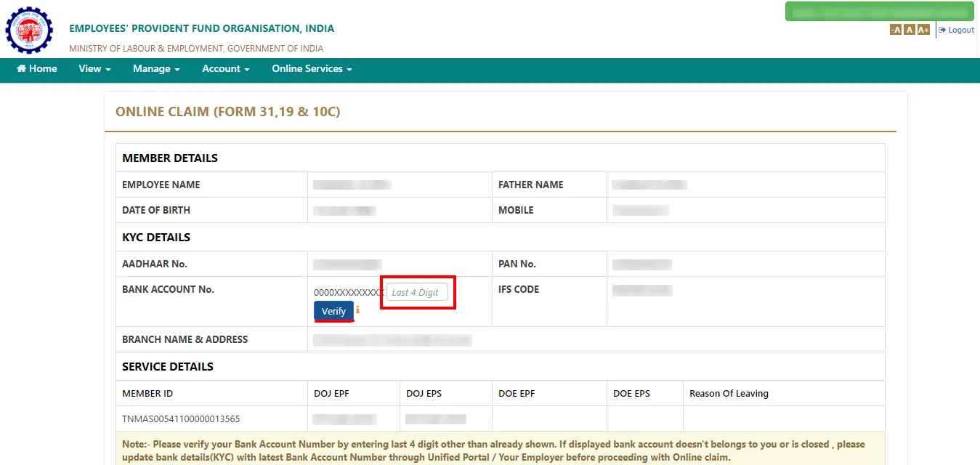980x465 pixels.
Task: Click the ONLINE CLAIM page heading
Action: click(x=229, y=111)
